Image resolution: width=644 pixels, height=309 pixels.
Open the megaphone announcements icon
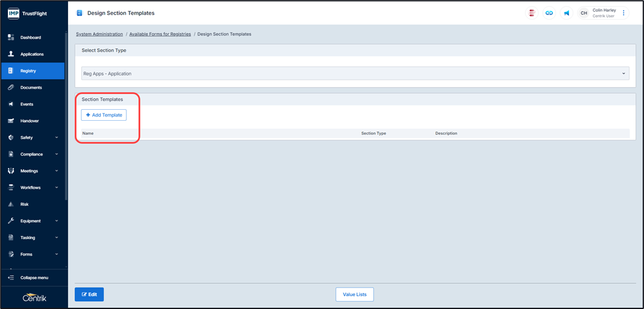566,13
